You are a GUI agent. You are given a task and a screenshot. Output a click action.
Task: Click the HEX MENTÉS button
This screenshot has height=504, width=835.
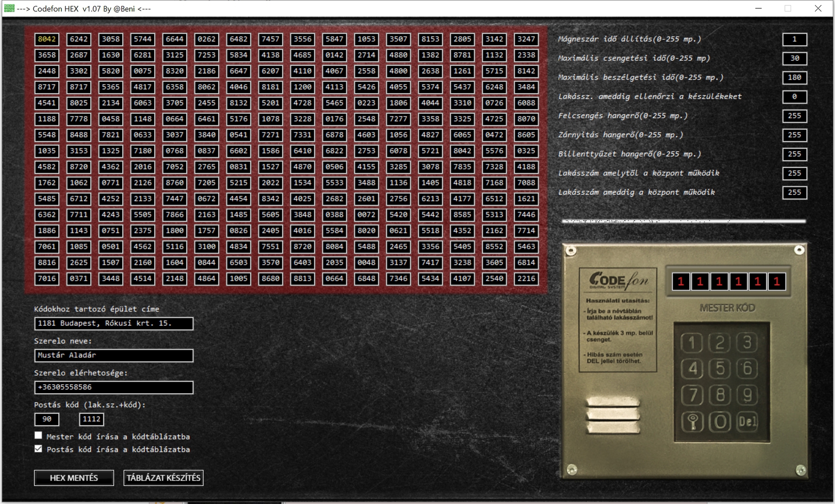(74, 477)
